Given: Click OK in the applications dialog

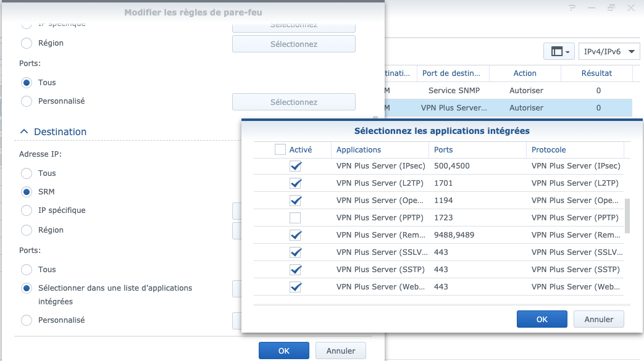Looking at the screenshot, I should pyautogui.click(x=542, y=319).
